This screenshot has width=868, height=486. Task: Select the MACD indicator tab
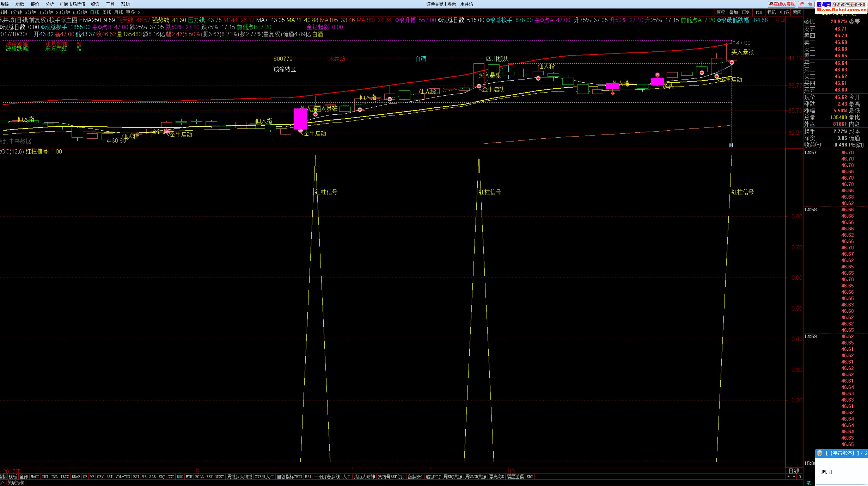click(35, 477)
